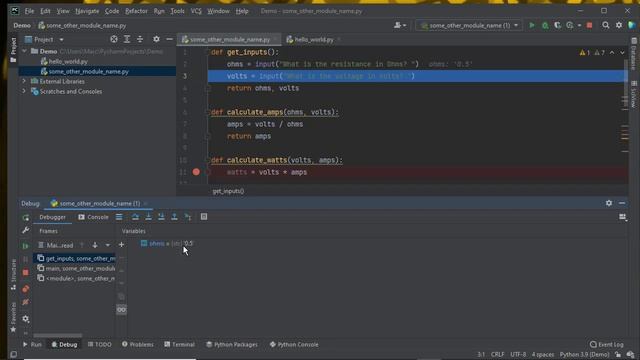Select hello_world.py in project tree
Screen dimensions: 640x360
(68, 61)
